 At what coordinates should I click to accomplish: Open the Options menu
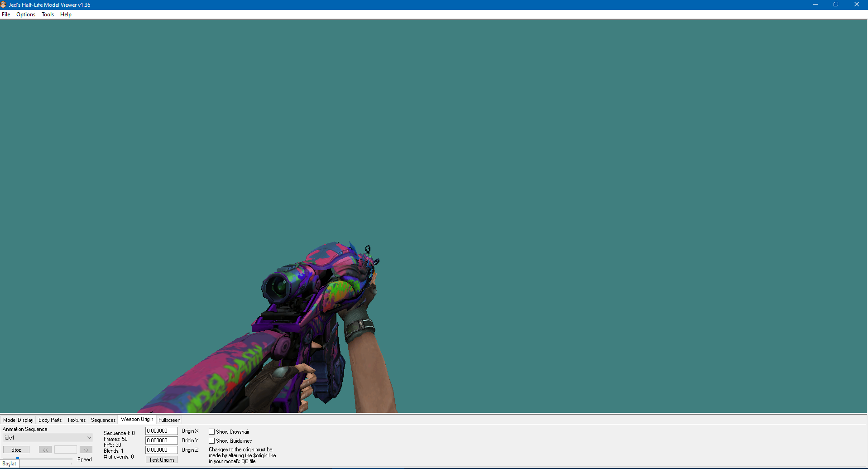tap(26, 15)
